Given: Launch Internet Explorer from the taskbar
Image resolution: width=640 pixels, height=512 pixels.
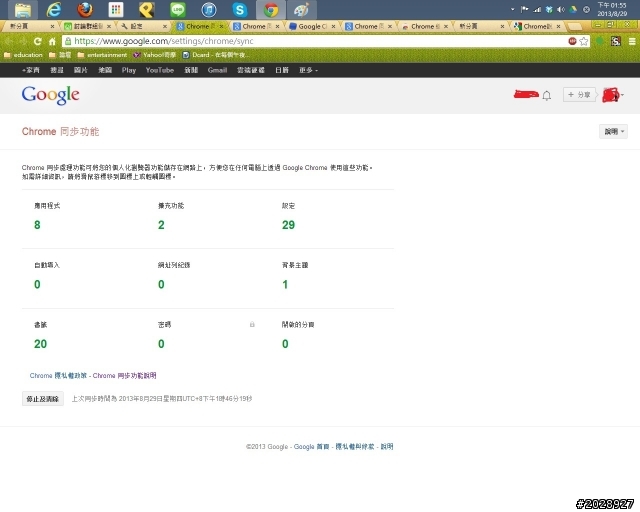Looking at the screenshot, I should (x=53, y=10).
